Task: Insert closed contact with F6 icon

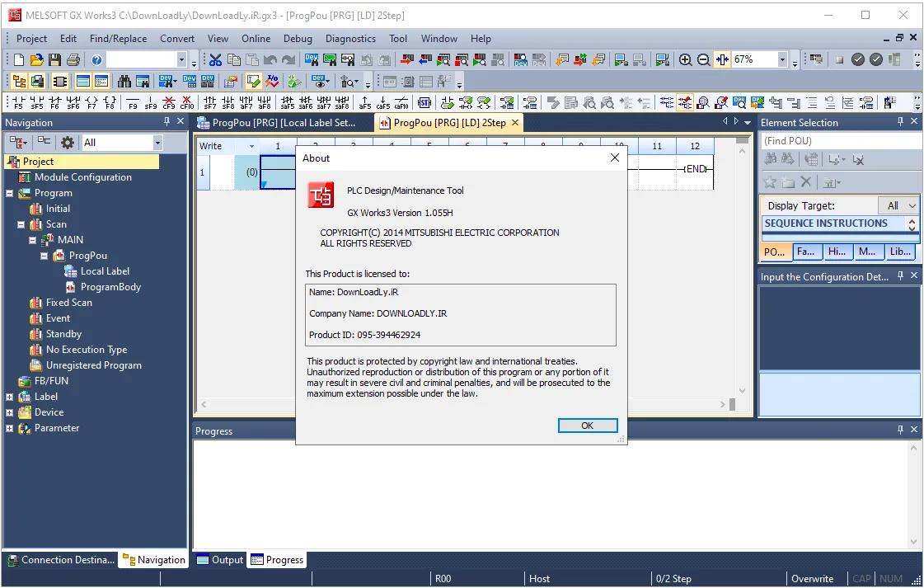Action: click(x=54, y=102)
